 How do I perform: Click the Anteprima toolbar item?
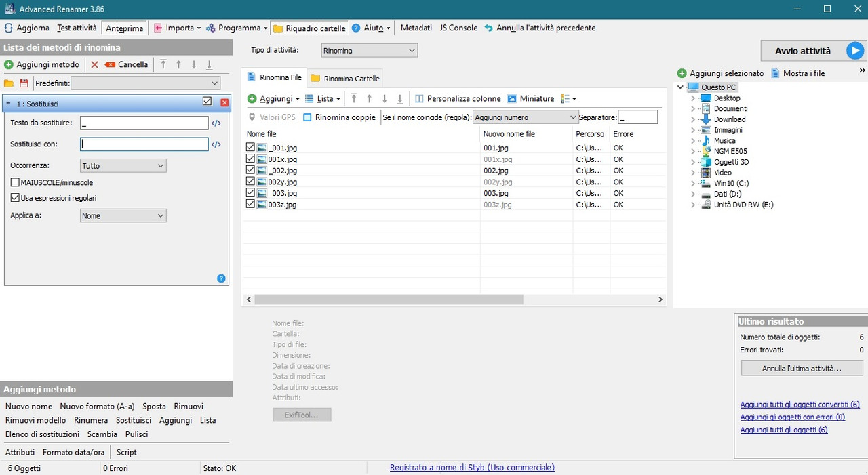click(x=125, y=28)
